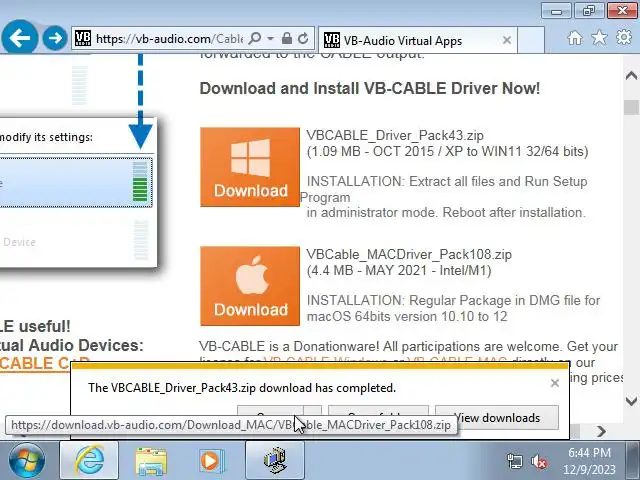Screen dimensions: 640x480
Task: Click the address bar URL field
Action: click(169, 39)
